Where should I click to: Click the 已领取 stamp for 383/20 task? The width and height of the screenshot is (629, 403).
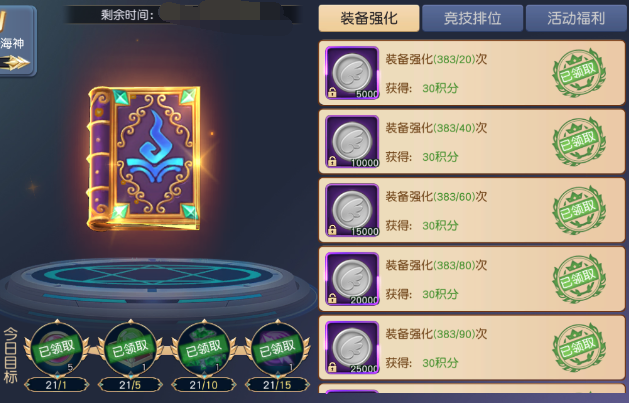tap(579, 73)
